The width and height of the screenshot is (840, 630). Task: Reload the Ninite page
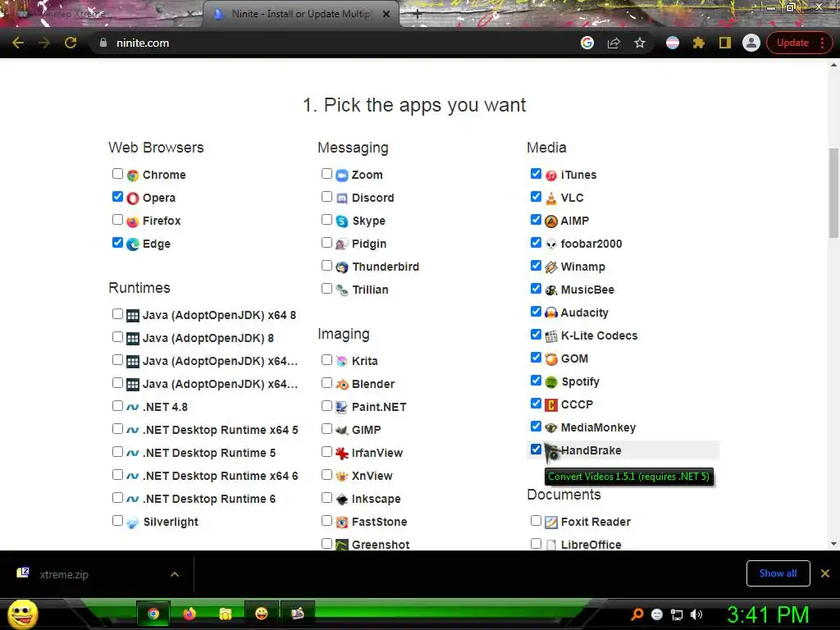pyautogui.click(x=71, y=43)
